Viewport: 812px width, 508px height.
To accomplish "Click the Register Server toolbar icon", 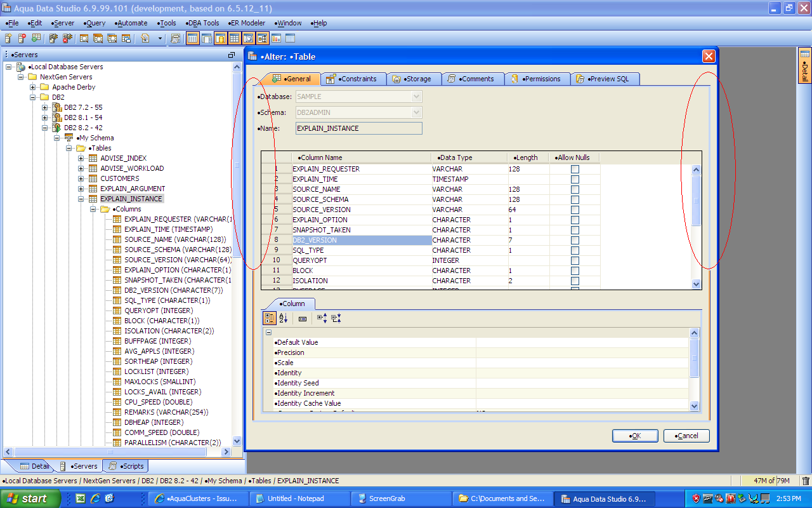I will 8,39.
